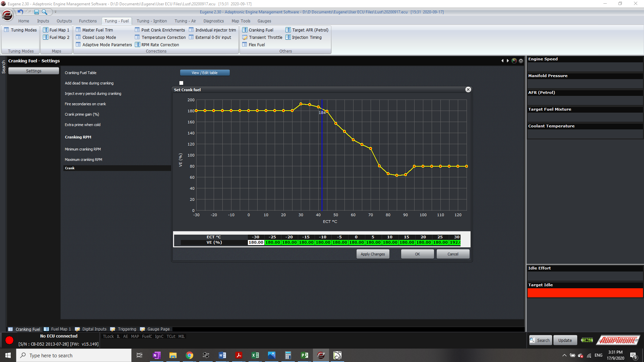Expand the quick access toolbar dropdown arrow
The image size is (644, 362).
[56, 12]
